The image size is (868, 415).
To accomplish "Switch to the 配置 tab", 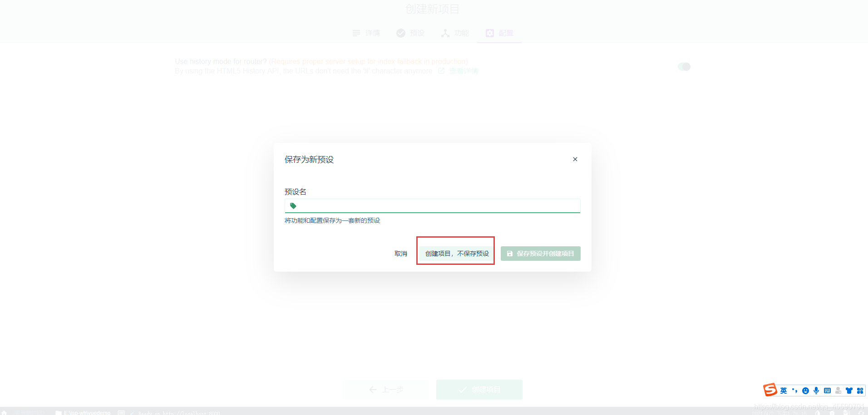I will tap(499, 33).
